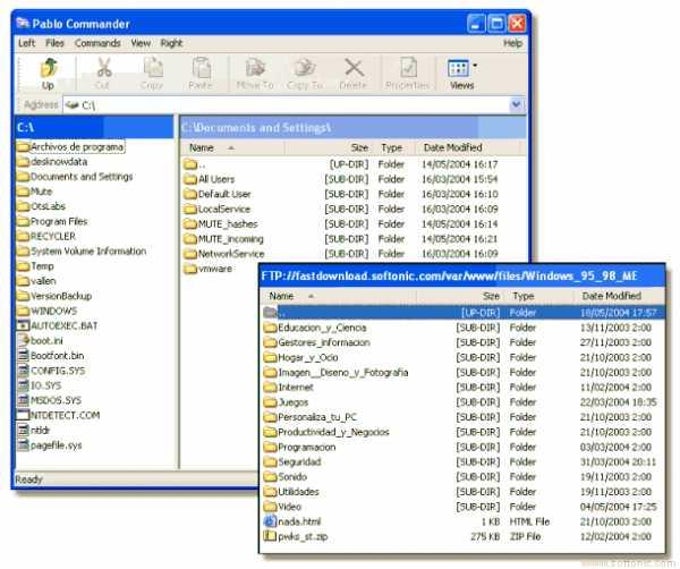Open the Views dropdown arrow
Screen dimensions: 680x569
[x=475, y=66]
